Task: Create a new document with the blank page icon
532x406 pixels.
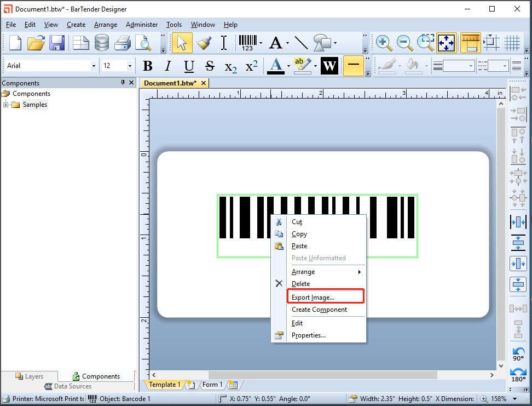Action: click(x=15, y=43)
